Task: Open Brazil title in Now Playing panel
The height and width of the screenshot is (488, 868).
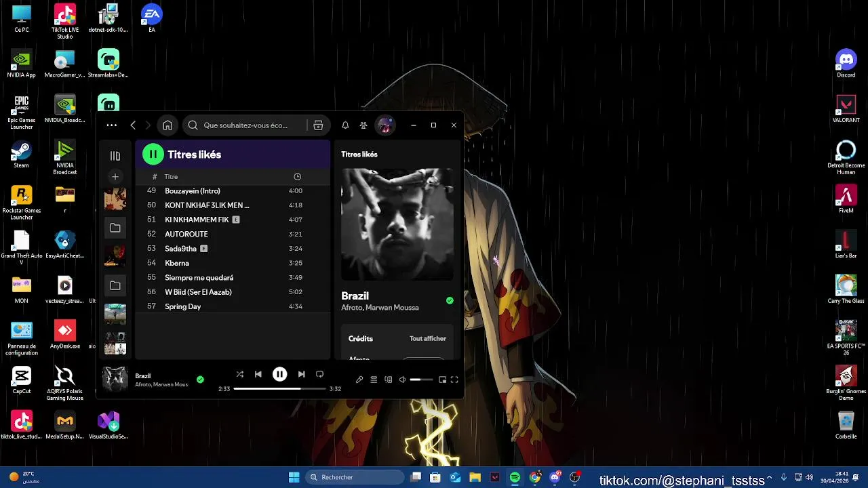Action: coord(355,296)
